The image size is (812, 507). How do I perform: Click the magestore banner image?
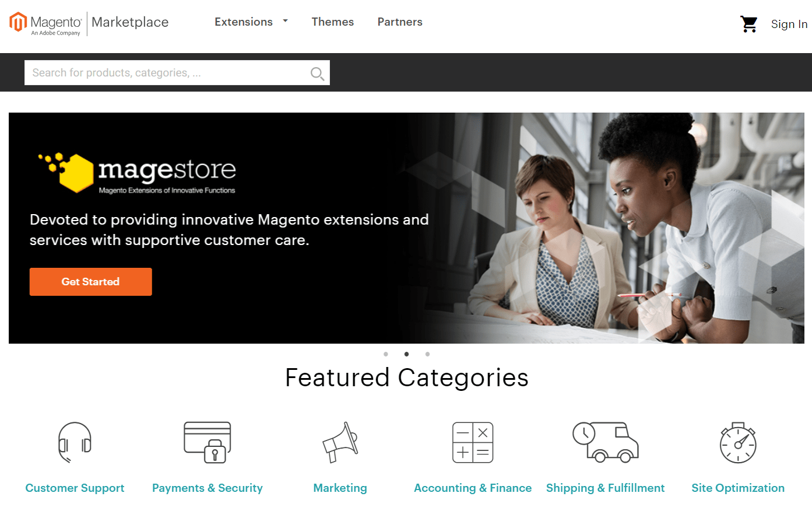pyautogui.click(x=406, y=228)
